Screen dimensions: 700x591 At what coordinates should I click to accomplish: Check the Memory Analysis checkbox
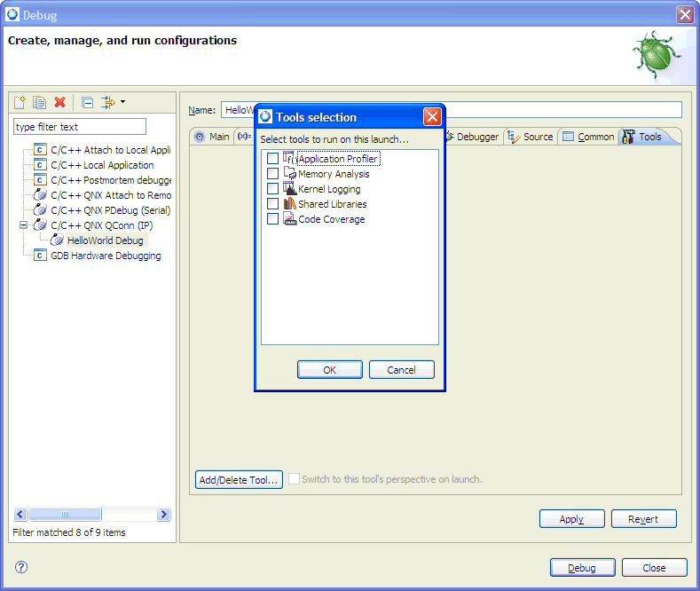272,174
